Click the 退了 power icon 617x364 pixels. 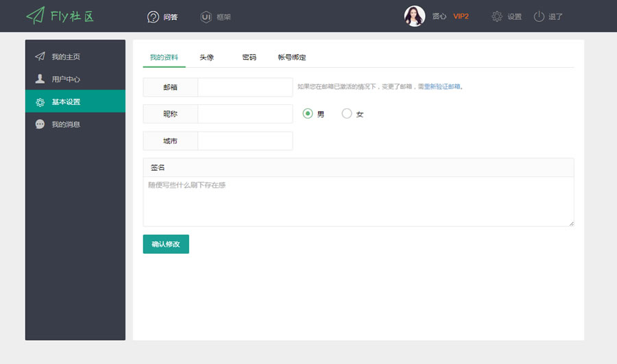pos(539,16)
